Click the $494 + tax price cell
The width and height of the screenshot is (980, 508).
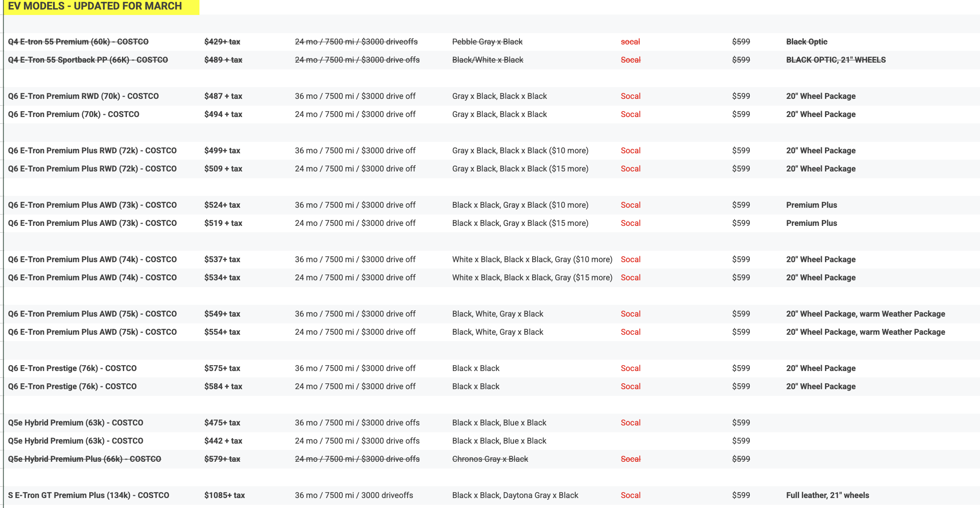tap(223, 114)
